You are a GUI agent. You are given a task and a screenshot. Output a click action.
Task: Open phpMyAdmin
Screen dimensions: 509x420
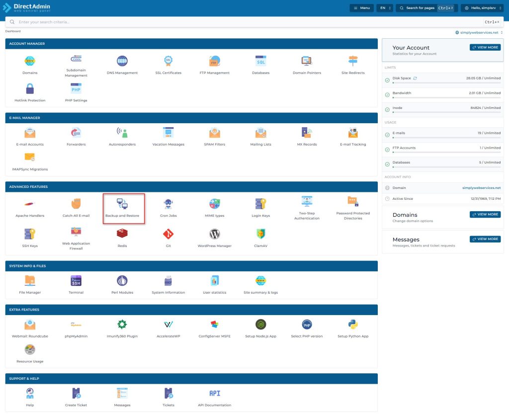point(76,329)
